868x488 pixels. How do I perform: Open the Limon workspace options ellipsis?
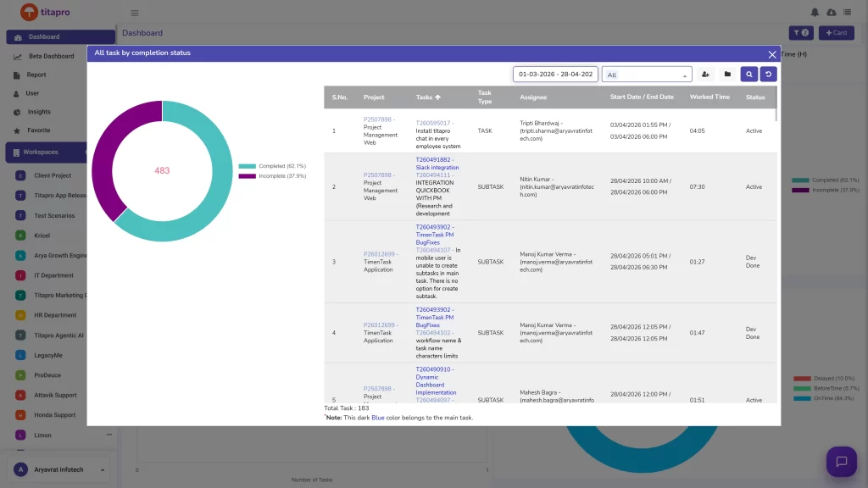coord(109,435)
